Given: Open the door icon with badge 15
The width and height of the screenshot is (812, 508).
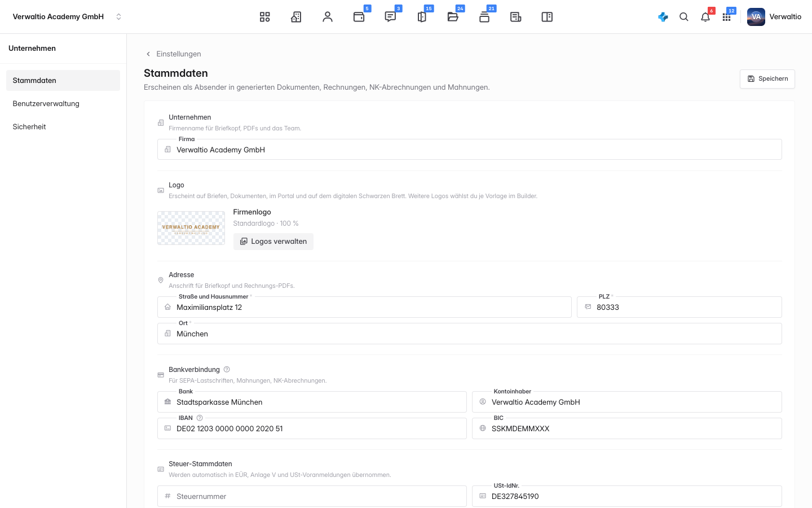Looking at the screenshot, I should (422, 17).
